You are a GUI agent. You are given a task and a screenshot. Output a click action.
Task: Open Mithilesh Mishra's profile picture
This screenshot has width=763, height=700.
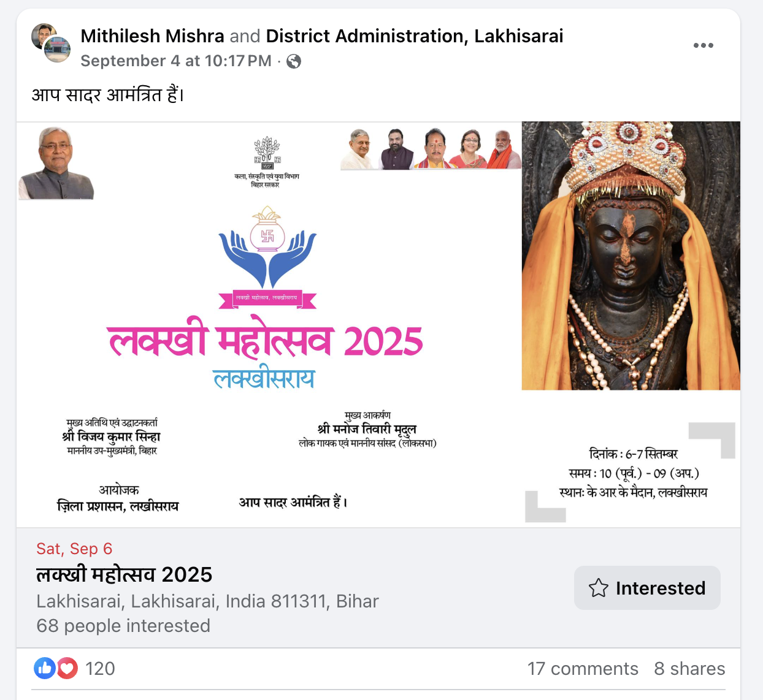pos(43,36)
